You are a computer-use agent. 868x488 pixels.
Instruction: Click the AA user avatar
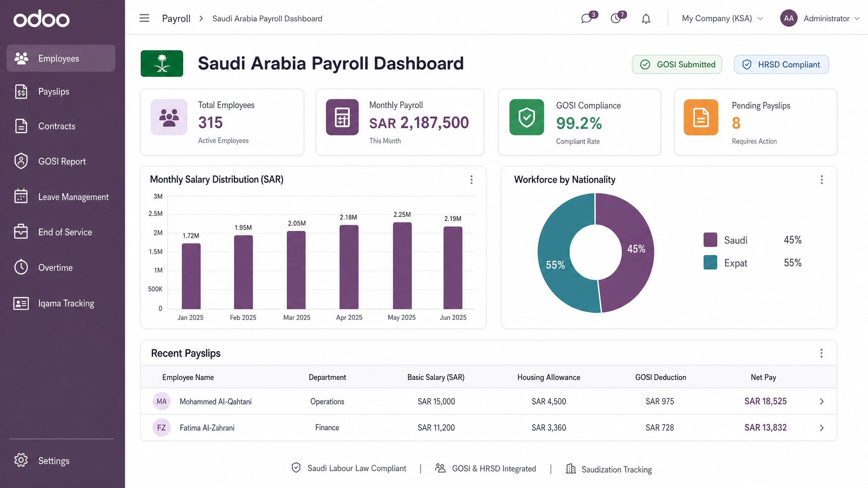pyautogui.click(x=789, y=18)
